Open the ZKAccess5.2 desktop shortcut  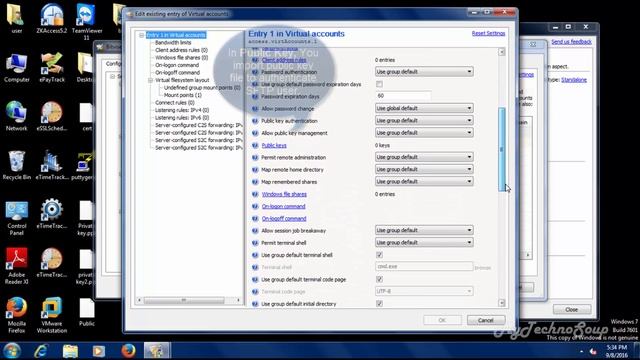click(x=51, y=18)
